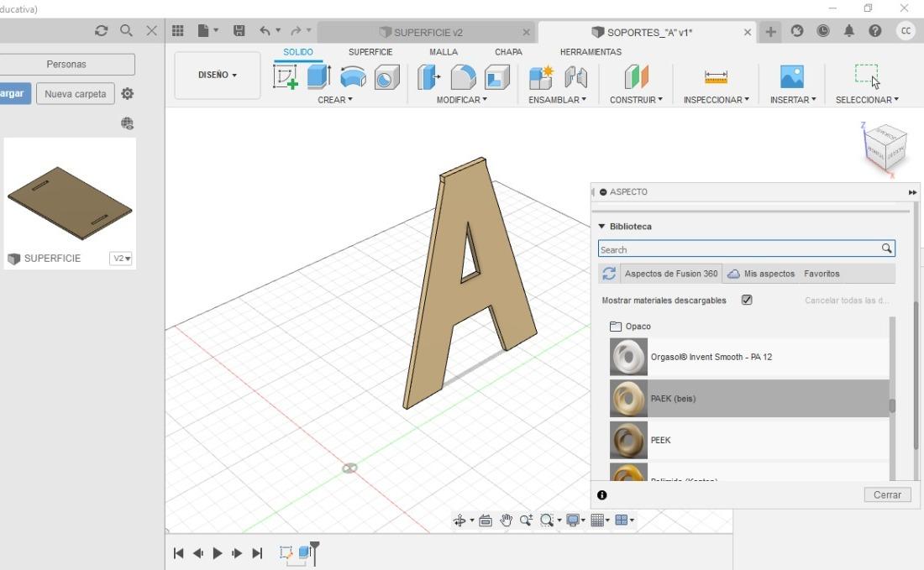Choose the Shell tool icon
Image resolution: width=924 pixels, height=570 pixels.
(496, 77)
